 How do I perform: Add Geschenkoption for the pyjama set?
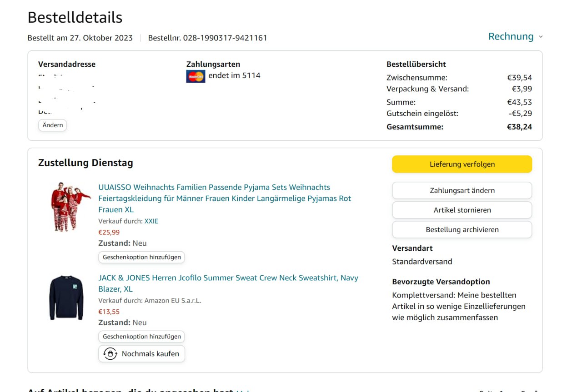pyautogui.click(x=141, y=257)
